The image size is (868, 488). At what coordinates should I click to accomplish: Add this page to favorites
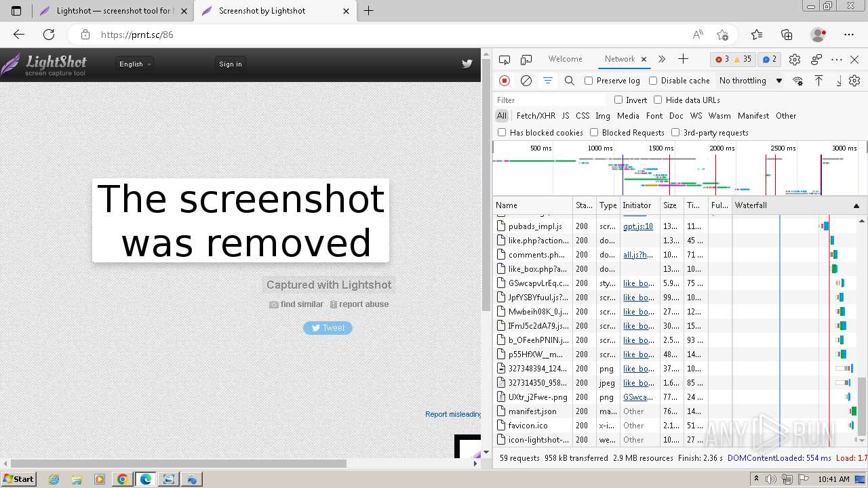pos(722,35)
